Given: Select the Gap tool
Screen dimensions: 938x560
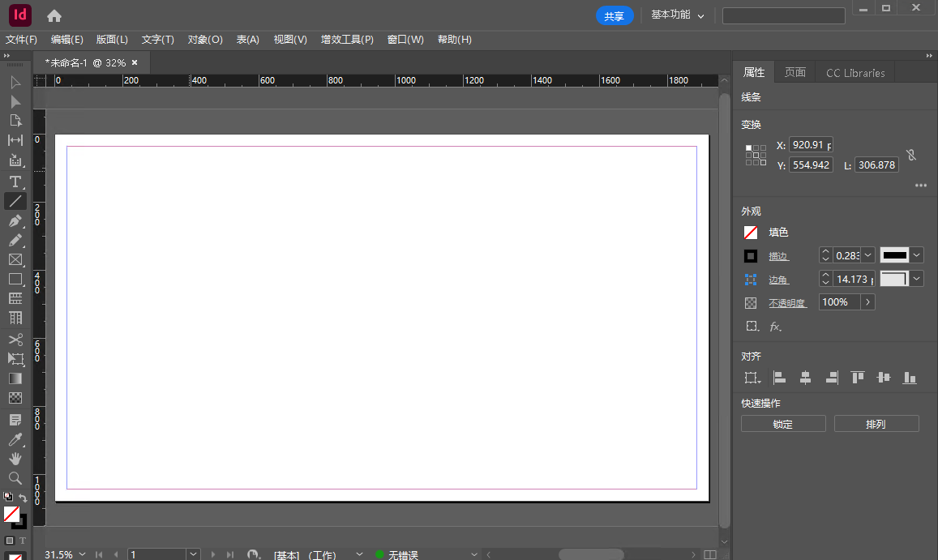Looking at the screenshot, I should click(x=15, y=140).
